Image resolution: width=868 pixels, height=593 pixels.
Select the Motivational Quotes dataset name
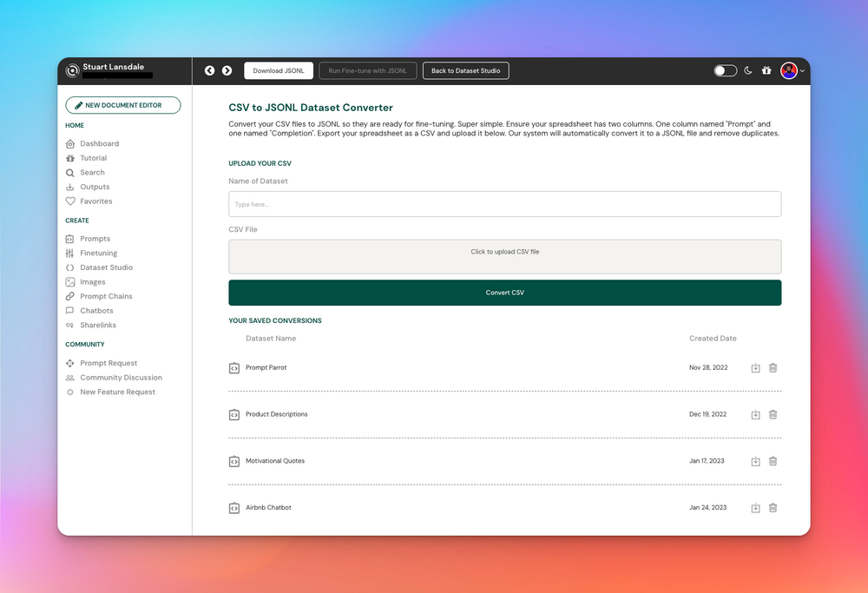pos(275,461)
